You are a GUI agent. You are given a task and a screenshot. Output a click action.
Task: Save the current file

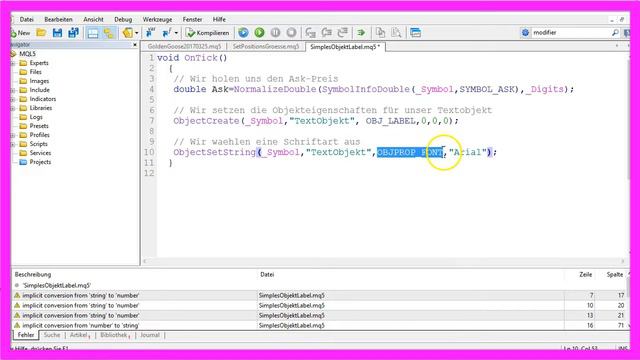pyautogui.click(x=58, y=33)
